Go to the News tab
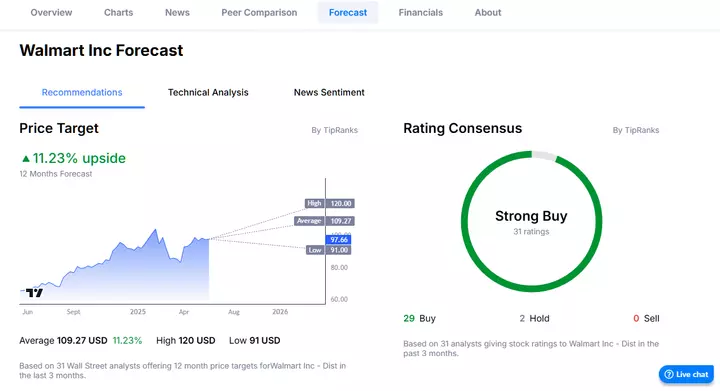Viewport: 720px width, 391px height. coord(177,12)
